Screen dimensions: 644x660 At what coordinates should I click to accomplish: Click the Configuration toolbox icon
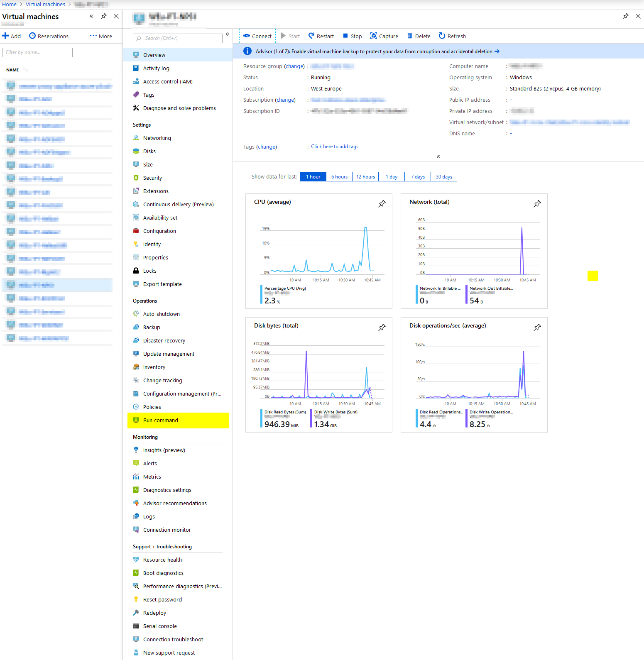136,231
